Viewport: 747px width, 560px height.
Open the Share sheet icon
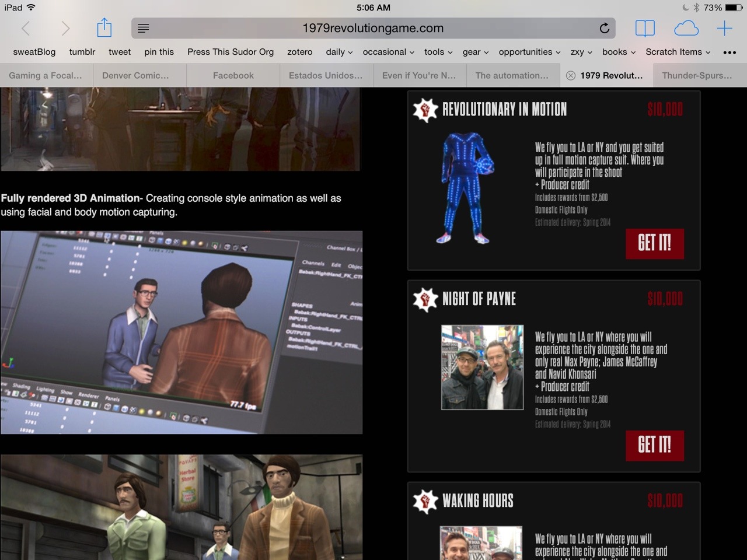pos(104,27)
